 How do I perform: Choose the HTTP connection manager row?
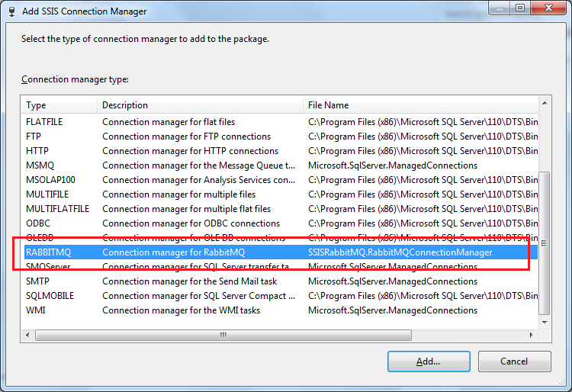(x=37, y=151)
